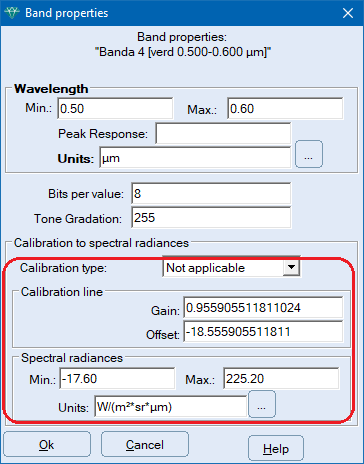This screenshot has width=364, height=464.
Task: Edit the Tone Gradation field
Action: tap(211, 218)
